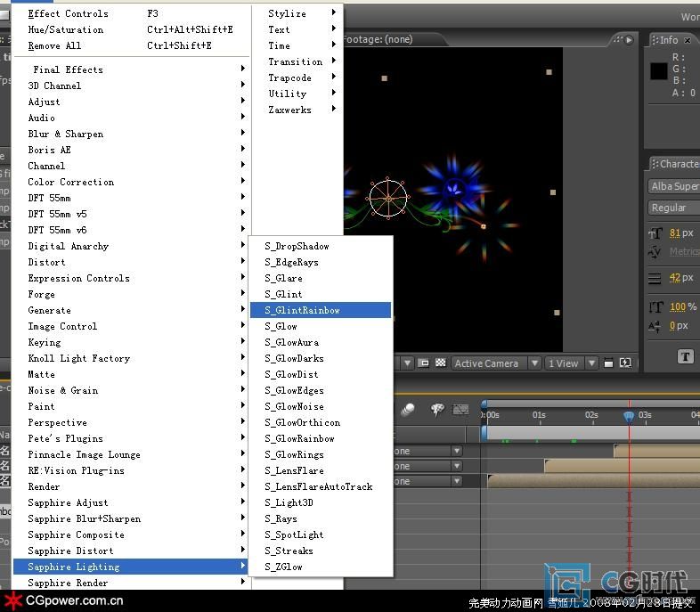Open the Alba Super font family dropdown
700x612 pixels.
point(674,186)
